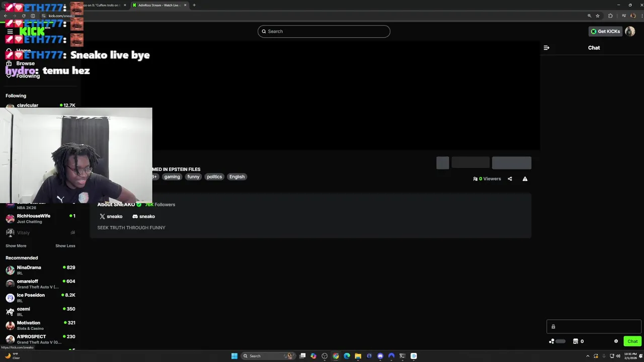
Task: Show hidden system tray icons chevron
Action: (587, 356)
